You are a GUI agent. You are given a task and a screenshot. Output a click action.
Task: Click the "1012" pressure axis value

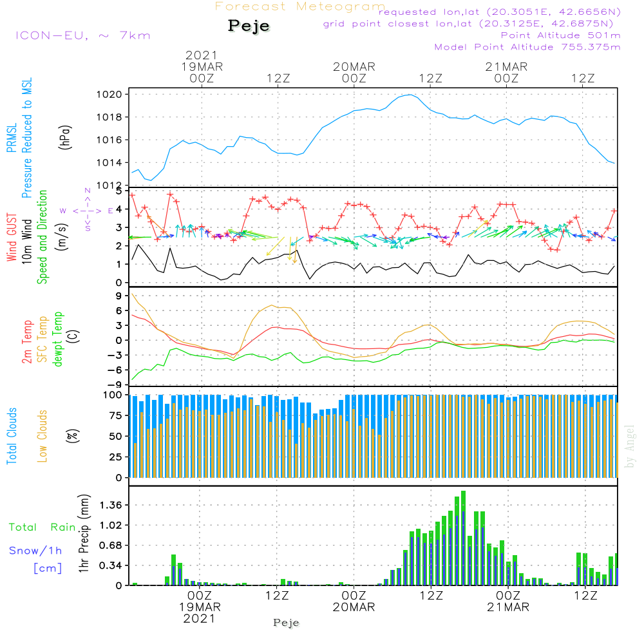[109, 185]
